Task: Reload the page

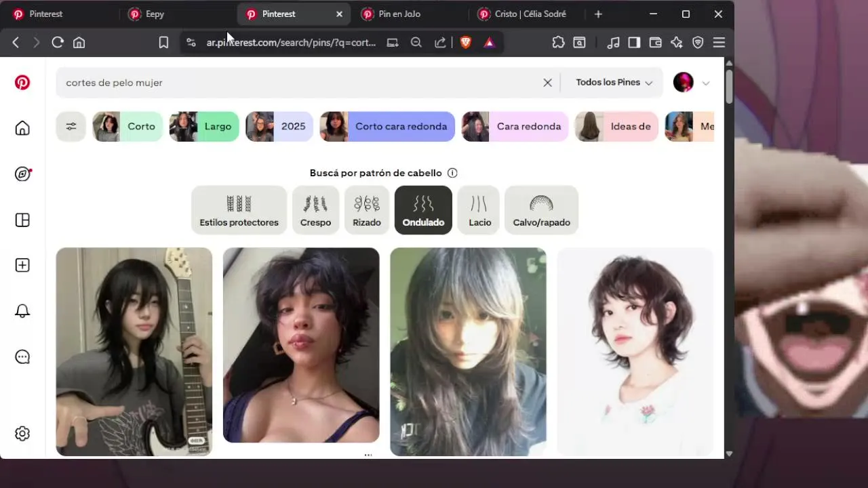Action: (x=58, y=43)
